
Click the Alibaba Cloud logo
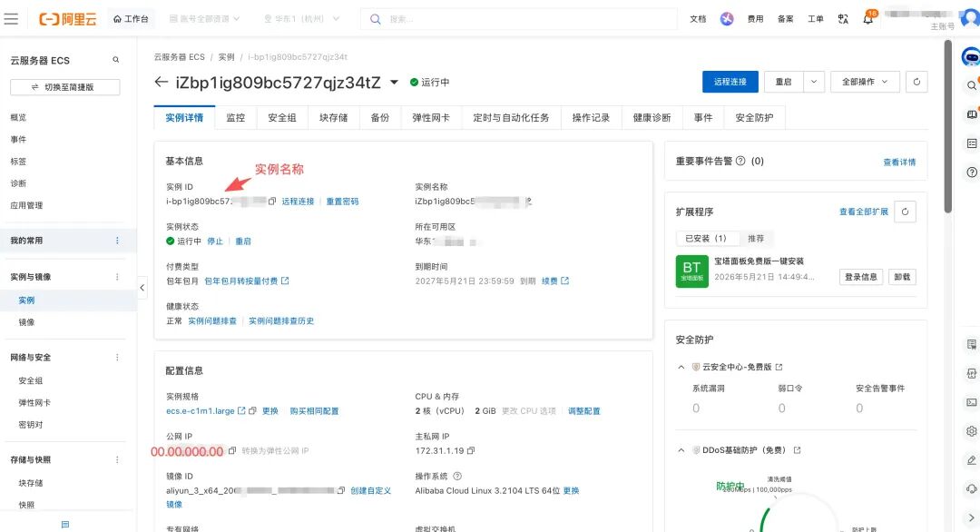[67, 19]
